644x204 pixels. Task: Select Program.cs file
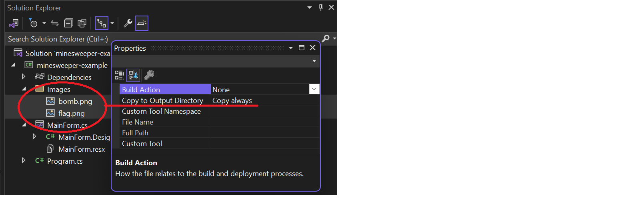tap(65, 161)
